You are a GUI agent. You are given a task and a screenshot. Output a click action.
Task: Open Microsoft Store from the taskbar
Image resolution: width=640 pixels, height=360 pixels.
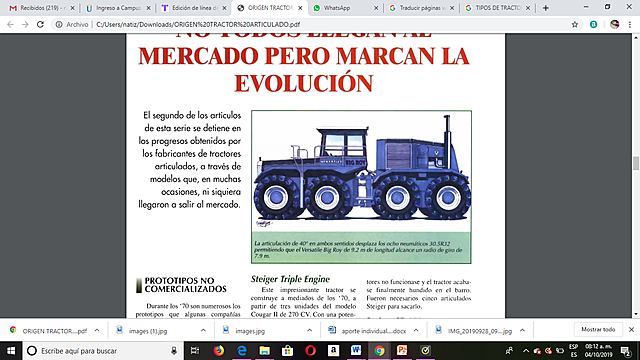coord(287,351)
